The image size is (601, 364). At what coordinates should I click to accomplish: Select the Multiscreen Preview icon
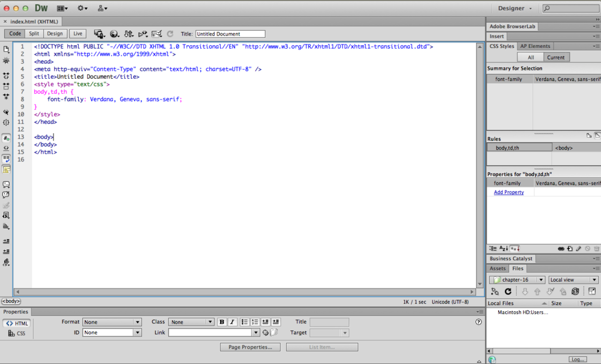pos(98,34)
